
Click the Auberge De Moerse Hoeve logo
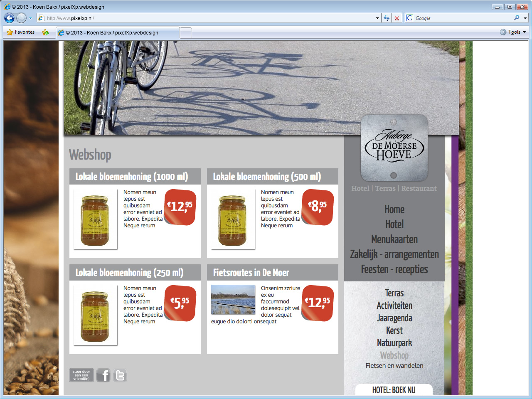point(394,148)
